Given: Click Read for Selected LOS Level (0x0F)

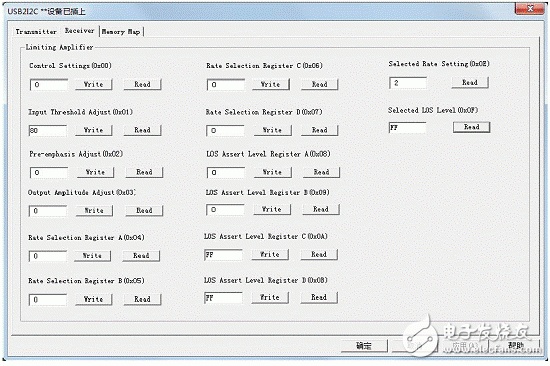Looking at the screenshot, I should [x=471, y=127].
